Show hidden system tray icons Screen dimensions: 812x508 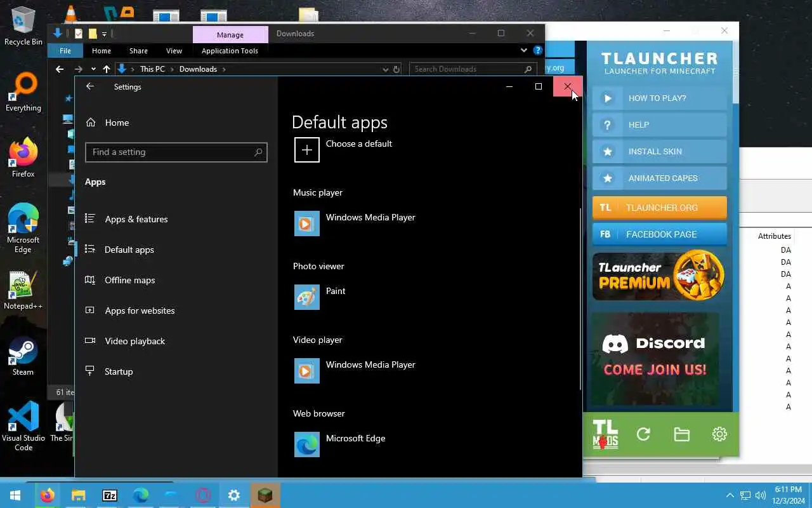730,495
